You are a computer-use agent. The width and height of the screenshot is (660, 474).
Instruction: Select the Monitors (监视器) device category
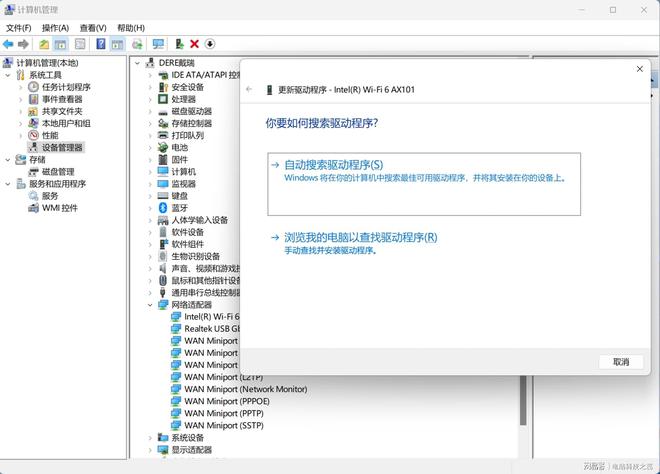coord(184,184)
